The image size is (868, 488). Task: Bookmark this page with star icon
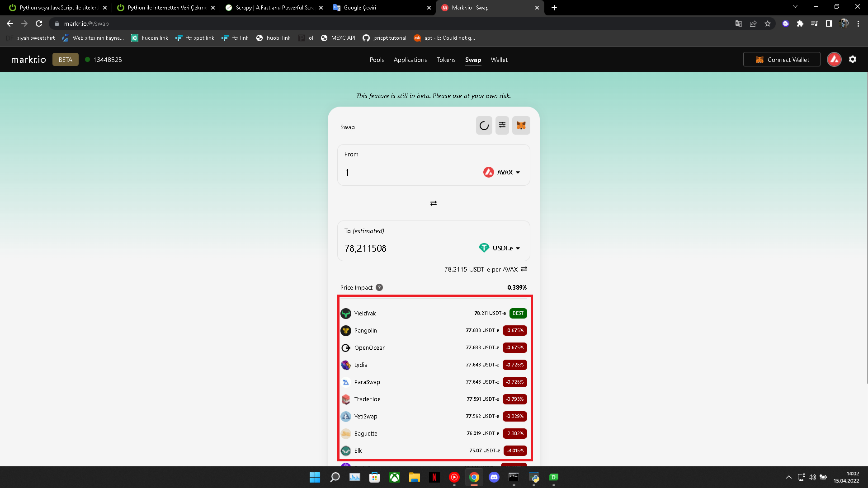tap(767, 23)
